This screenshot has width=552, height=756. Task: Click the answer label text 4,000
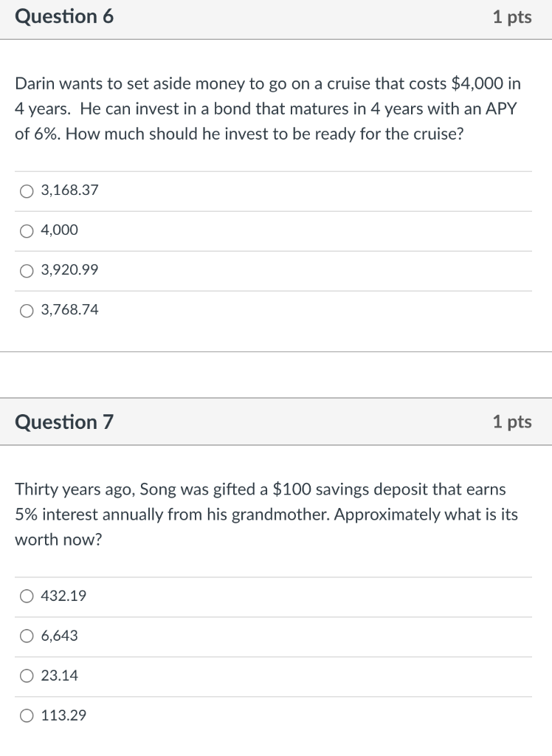click(59, 230)
